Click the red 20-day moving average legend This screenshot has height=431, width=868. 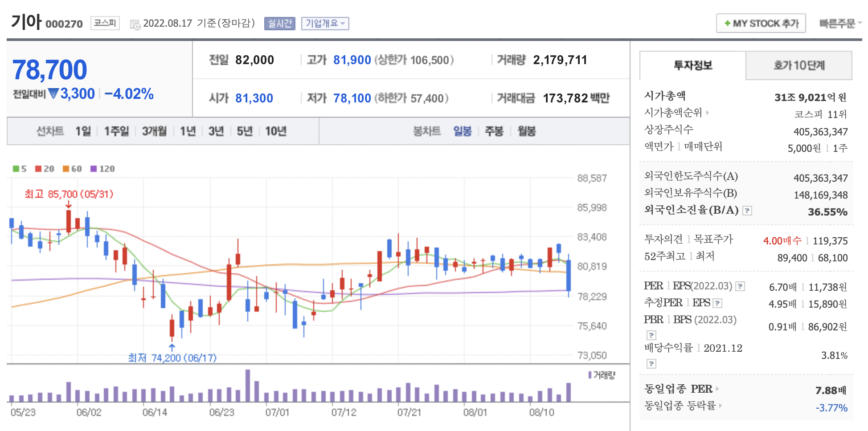pyautogui.click(x=45, y=169)
